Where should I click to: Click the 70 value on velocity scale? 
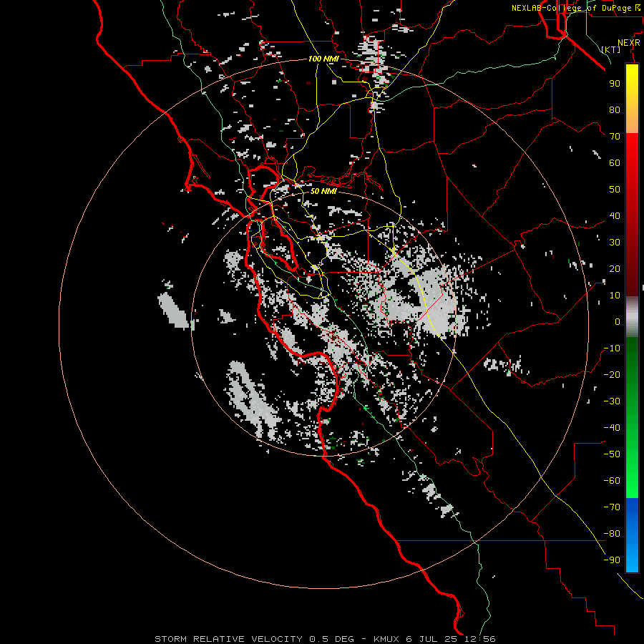pyautogui.click(x=615, y=137)
